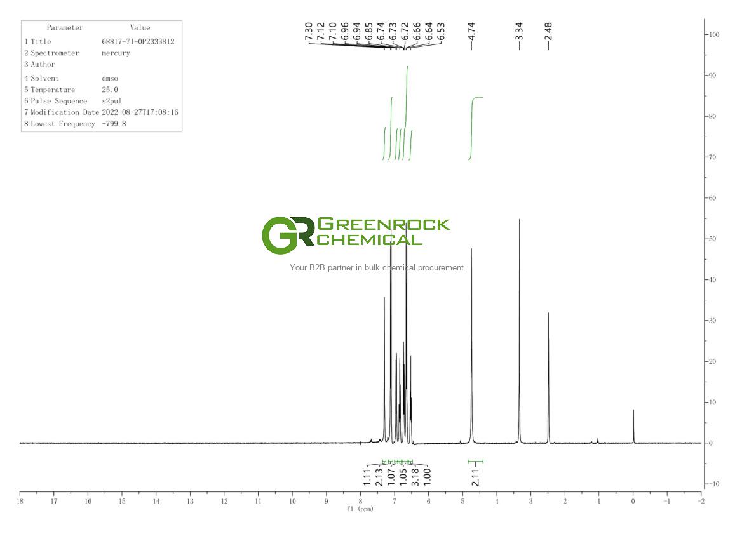Screen dimensions: 756x534
Task: Click the "4 Solvent" row label
Action: [41, 79]
